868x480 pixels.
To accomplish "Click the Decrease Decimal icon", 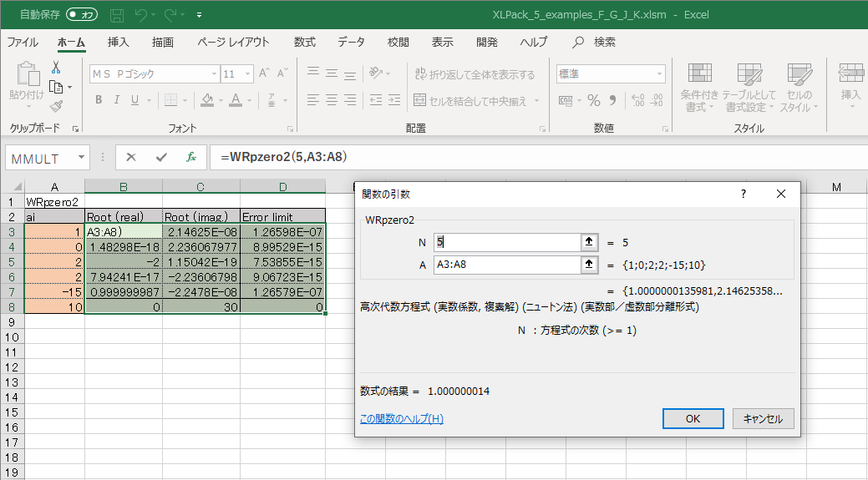I will tap(657, 100).
